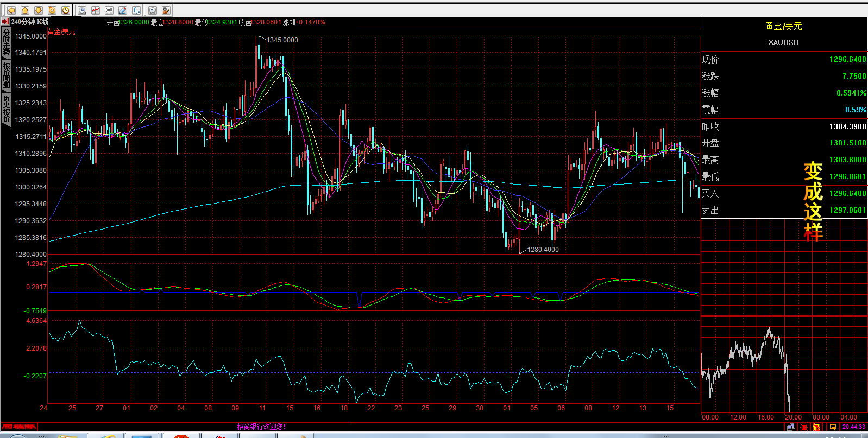Click the 涨跌 value 7.7500
The height and width of the screenshot is (438, 868).
click(854, 76)
